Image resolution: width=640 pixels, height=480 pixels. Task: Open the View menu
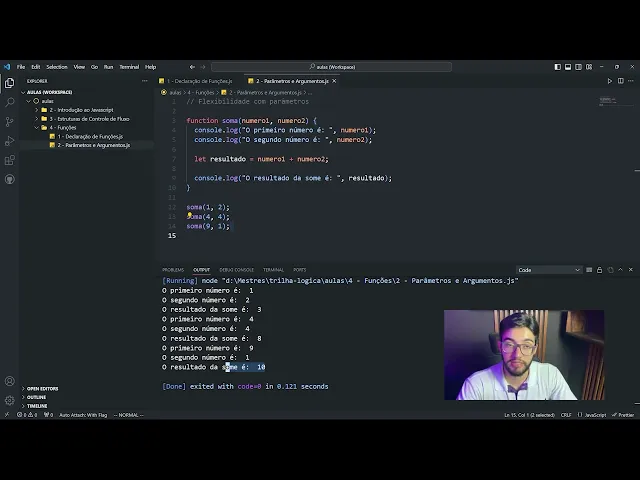pyautogui.click(x=79, y=67)
